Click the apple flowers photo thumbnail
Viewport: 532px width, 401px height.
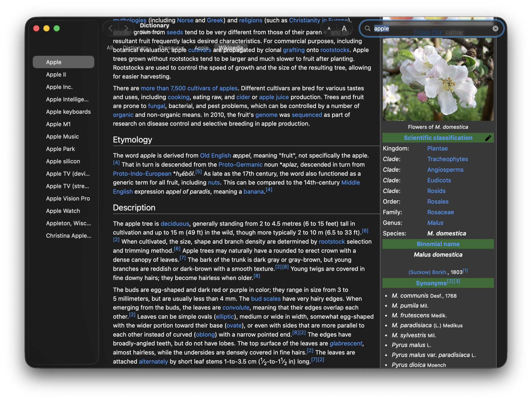pyautogui.click(x=438, y=80)
